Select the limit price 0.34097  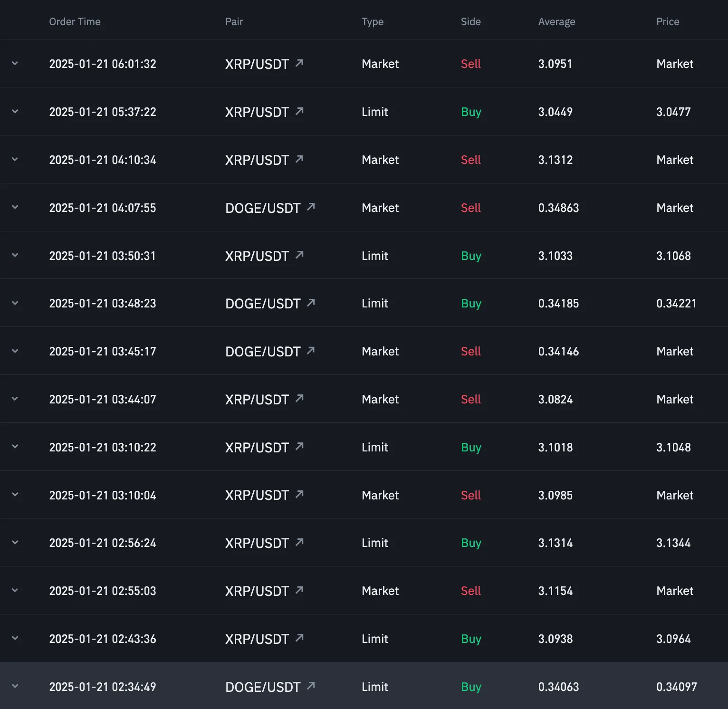click(x=676, y=687)
